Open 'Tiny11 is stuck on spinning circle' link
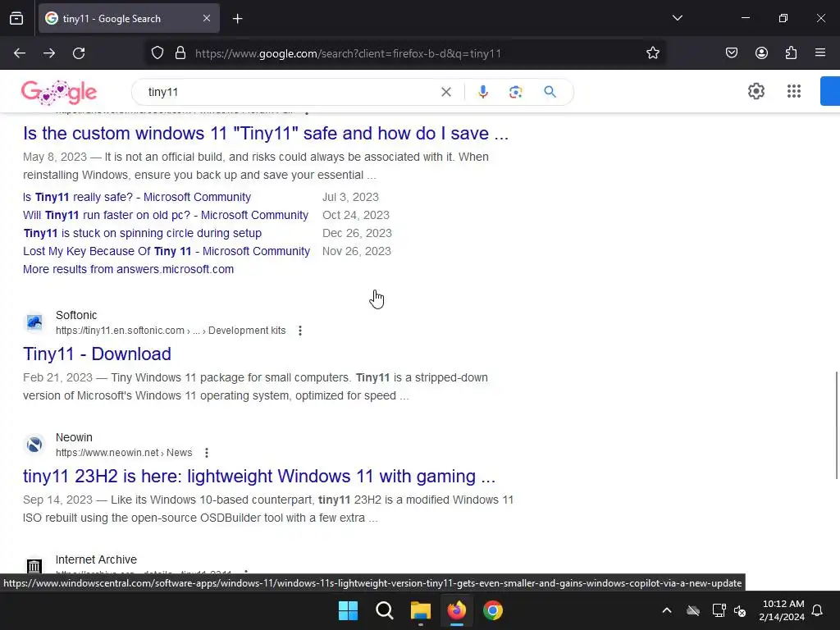 pyautogui.click(x=143, y=234)
